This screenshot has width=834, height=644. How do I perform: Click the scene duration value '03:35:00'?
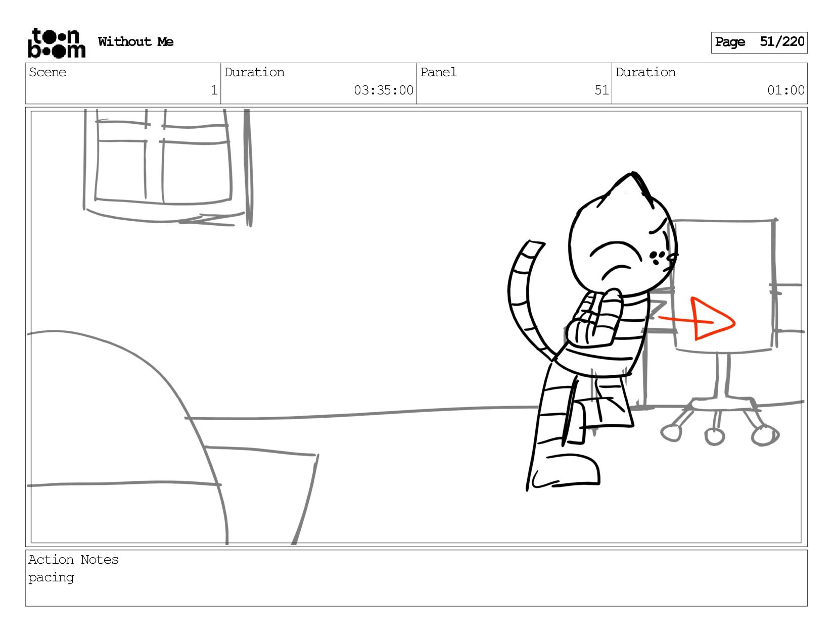click(x=384, y=90)
